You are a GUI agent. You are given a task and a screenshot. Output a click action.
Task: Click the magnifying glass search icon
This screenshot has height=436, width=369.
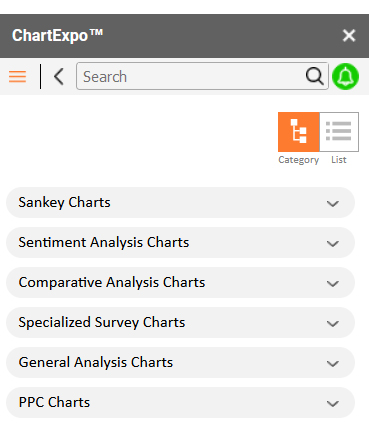(x=314, y=76)
